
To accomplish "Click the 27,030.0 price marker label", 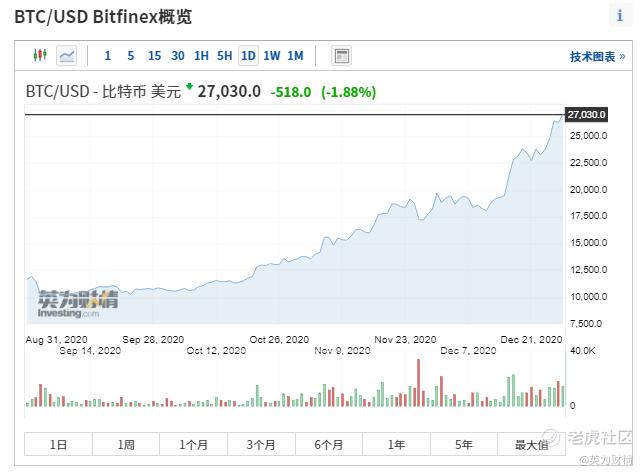I will 587,115.
